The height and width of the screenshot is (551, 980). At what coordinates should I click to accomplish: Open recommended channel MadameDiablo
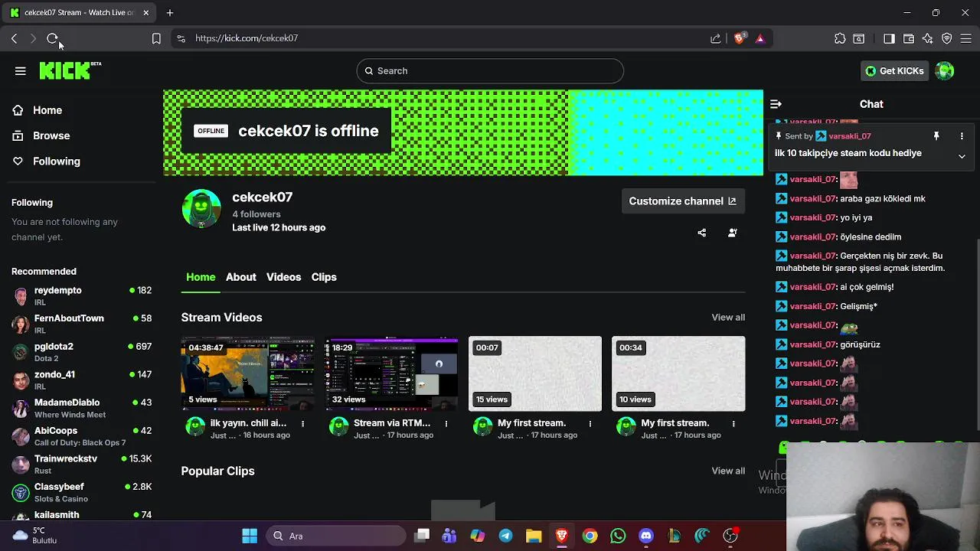click(x=81, y=408)
